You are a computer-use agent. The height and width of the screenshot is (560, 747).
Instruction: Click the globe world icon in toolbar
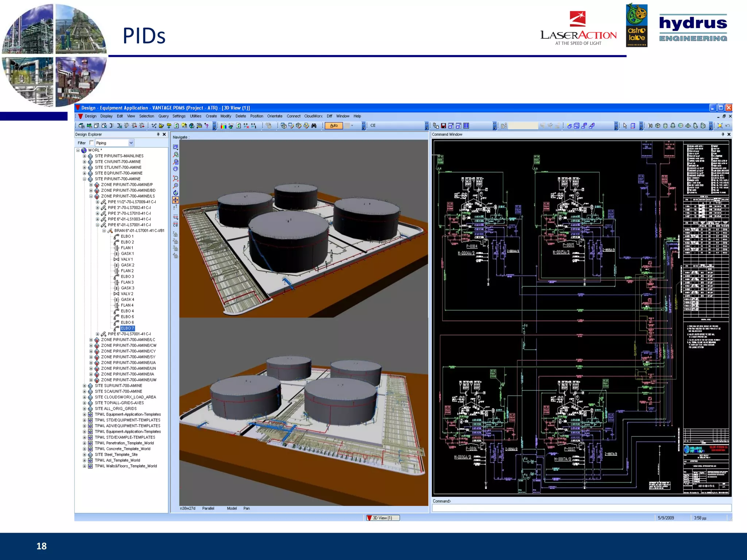[x=192, y=126]
